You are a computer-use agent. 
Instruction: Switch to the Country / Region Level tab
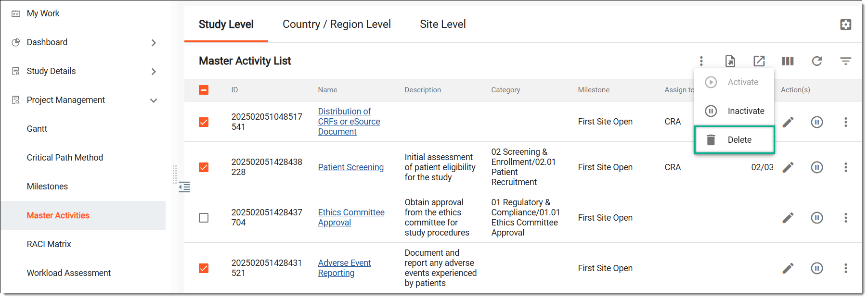337,25
